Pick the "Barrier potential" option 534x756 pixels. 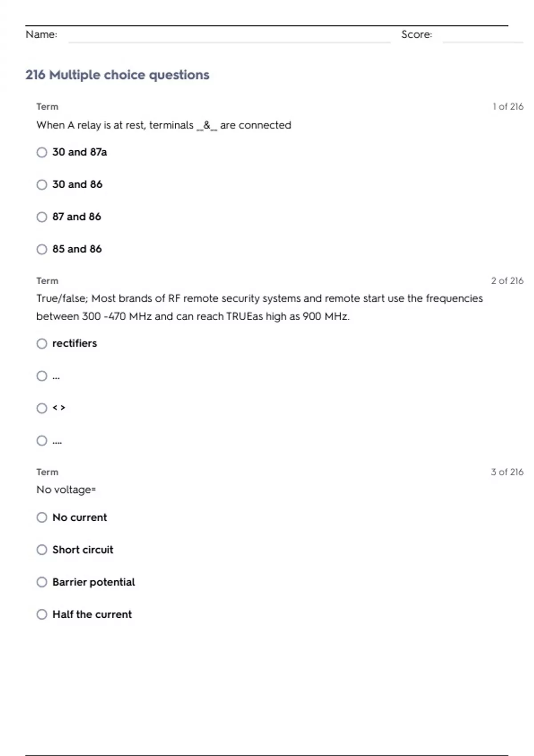[42, 582]
